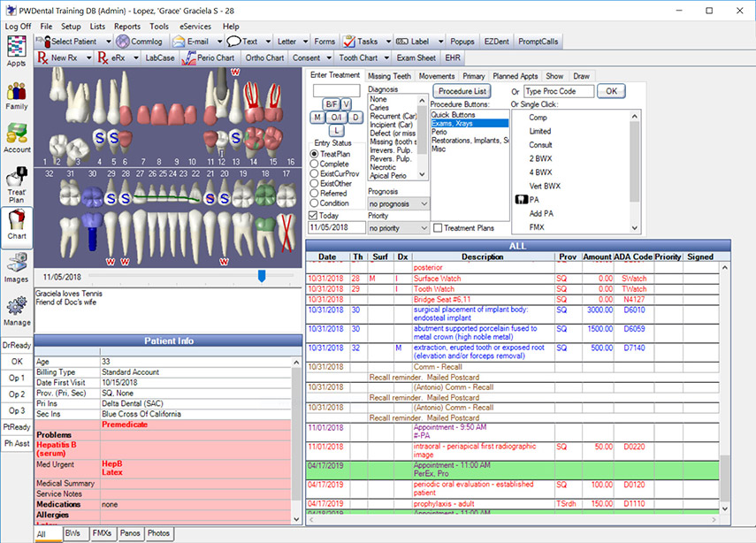The image size is (756, 543).
Task: Enable the Treatment Plans checkbox
Action: [438, 228]
